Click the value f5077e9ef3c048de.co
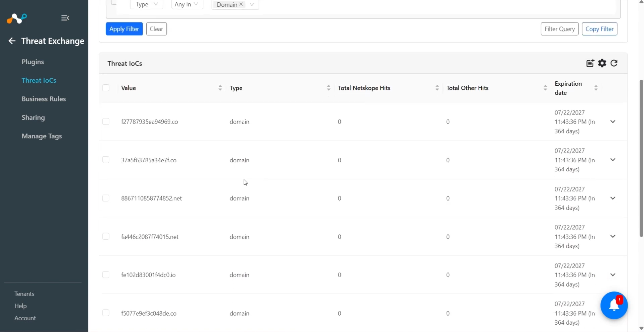This screenshot has width=644, height=332. [149, 314]
